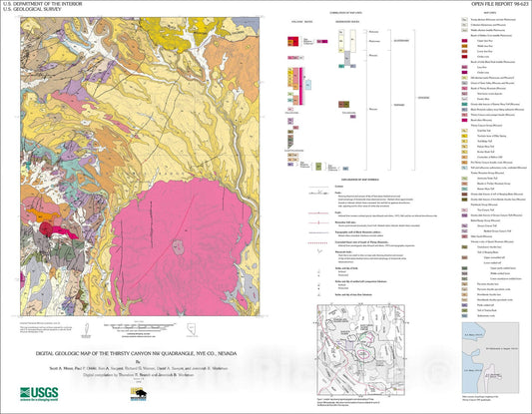Screen dimensions: 532x414
Task: Click the 'Digital compilation by' credit line
Action: pos(139,375)
